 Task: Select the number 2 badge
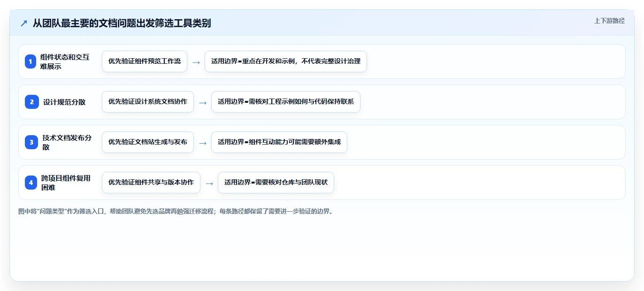[x=32, y=102]
